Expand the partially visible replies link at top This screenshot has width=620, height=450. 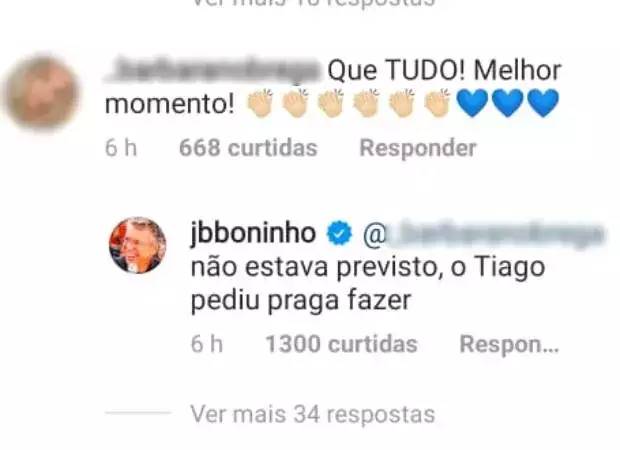click(x=312, y=3)
